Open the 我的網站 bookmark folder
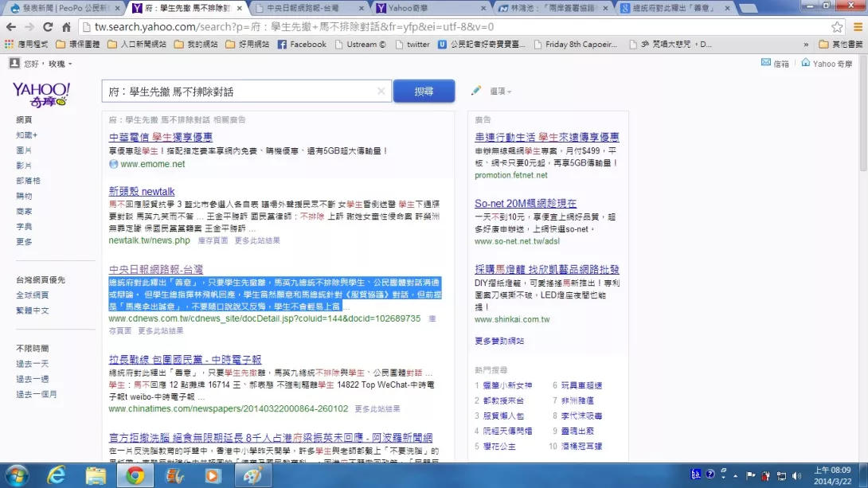This screenshot has width=868, height=488. (196, 45)
